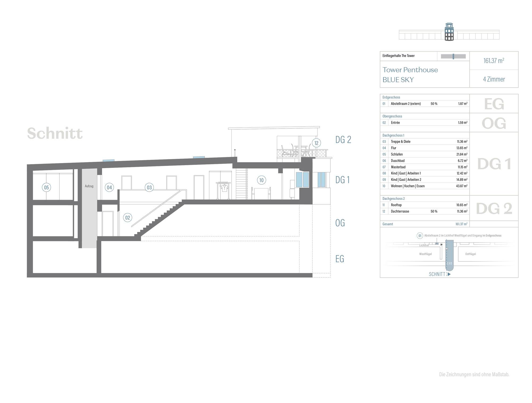Select the large DG 1 floor label
Image resolution: width=532 pixels, height=403 pixels.
[x=494, y=164]
